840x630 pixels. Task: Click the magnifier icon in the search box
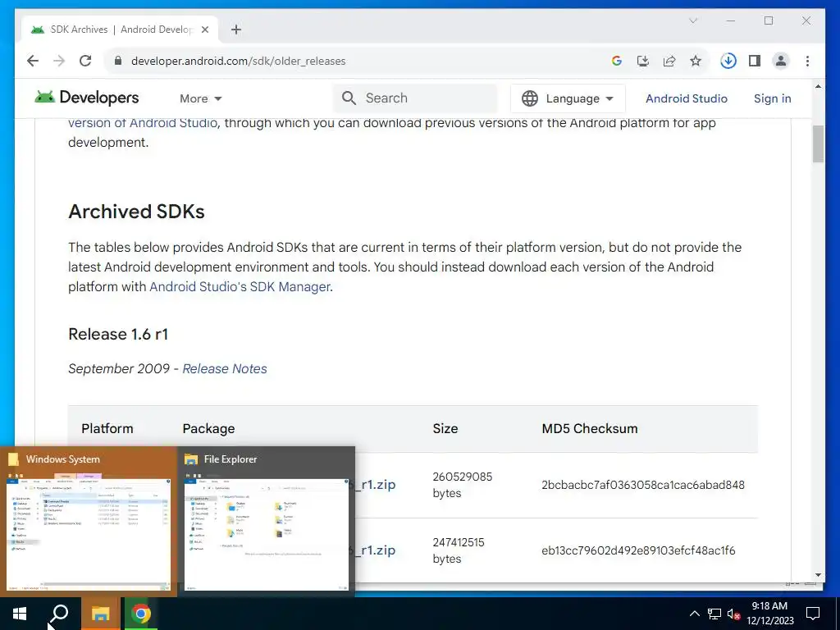(x=349, y=98)
